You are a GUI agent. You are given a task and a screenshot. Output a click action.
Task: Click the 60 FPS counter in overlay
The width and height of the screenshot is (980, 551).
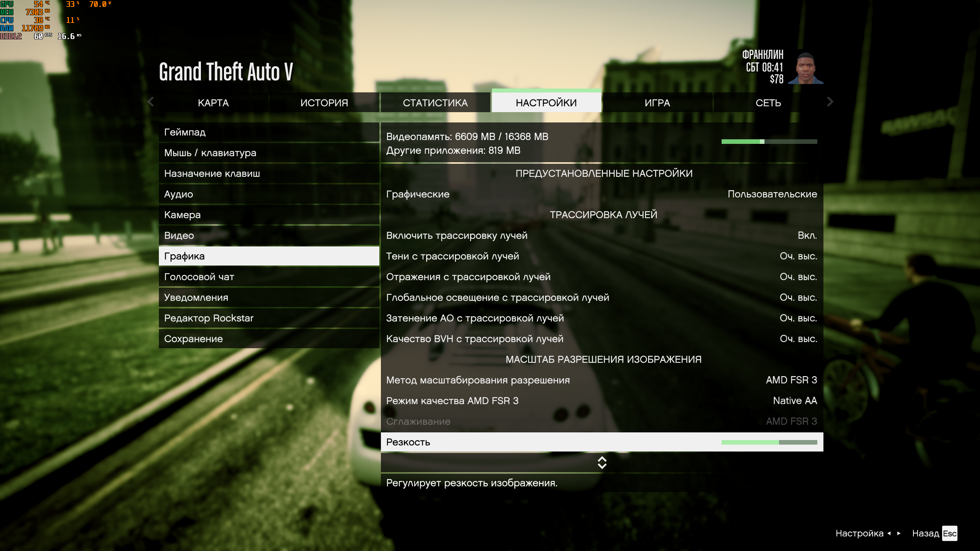click(43, 36)
